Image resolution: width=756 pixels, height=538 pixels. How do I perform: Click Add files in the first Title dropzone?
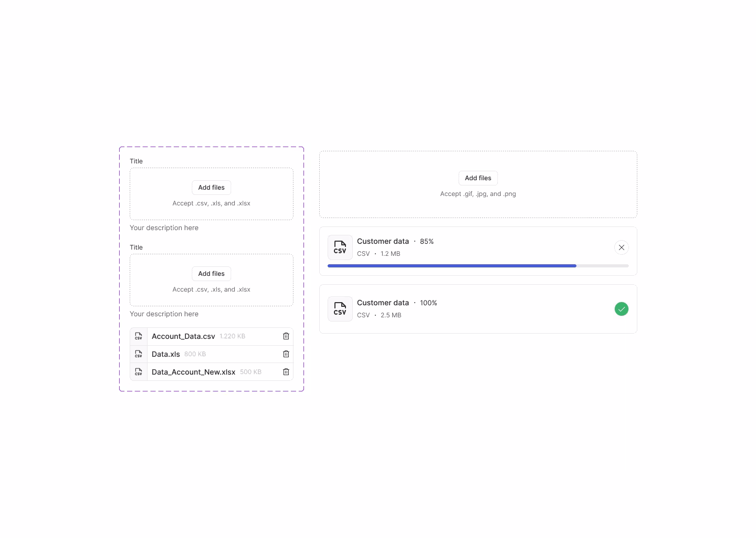212,188
